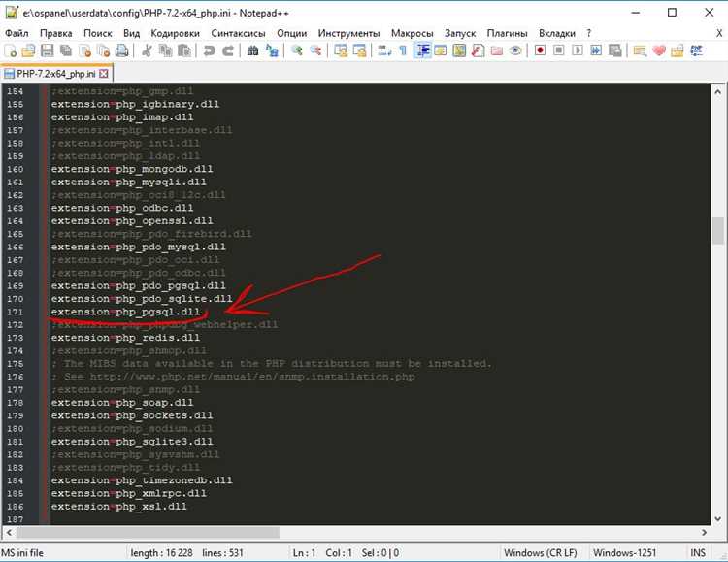Click the extension=php_pgsql.dll line
Viewport: 728px width, 562px height.
[125, 312]
